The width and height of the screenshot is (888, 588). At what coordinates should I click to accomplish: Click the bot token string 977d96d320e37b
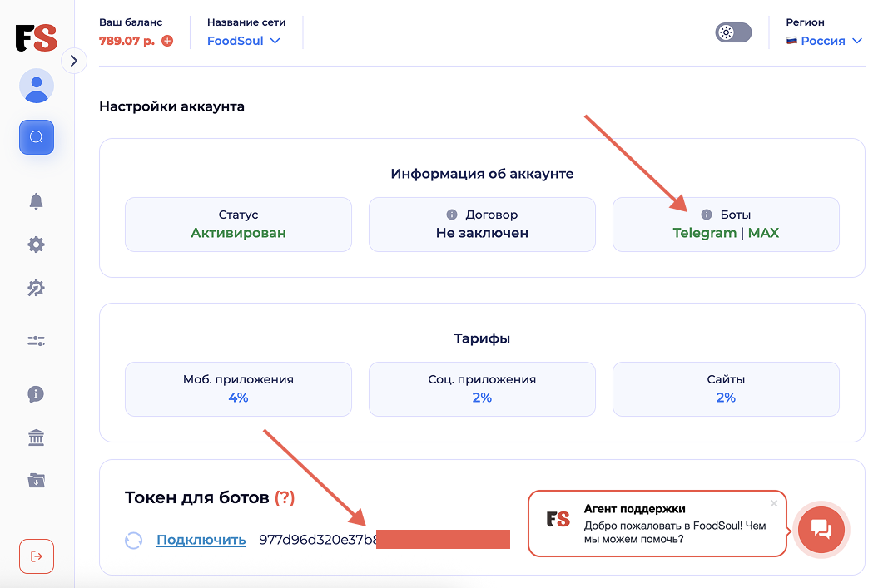coord(318,540)
